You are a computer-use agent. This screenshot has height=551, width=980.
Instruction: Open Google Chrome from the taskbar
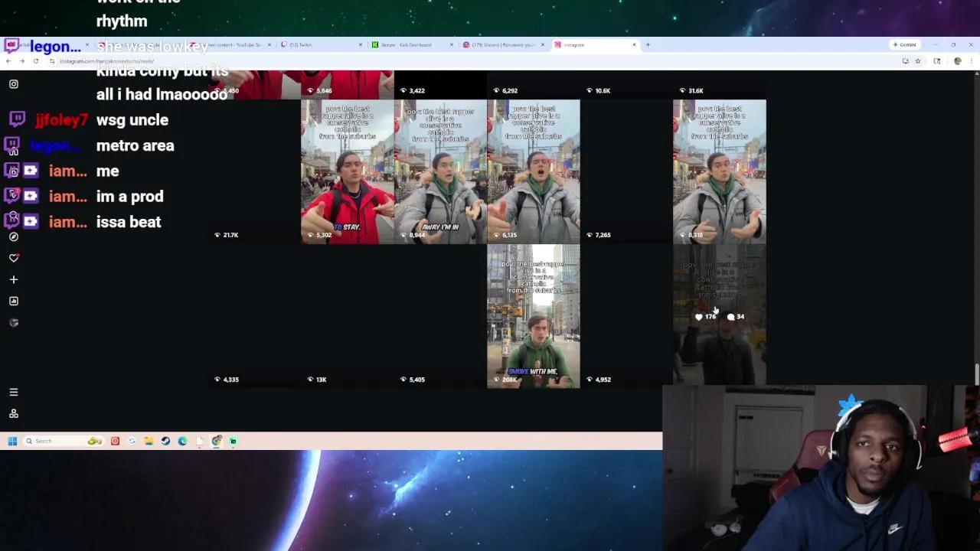tap(217, 441)
